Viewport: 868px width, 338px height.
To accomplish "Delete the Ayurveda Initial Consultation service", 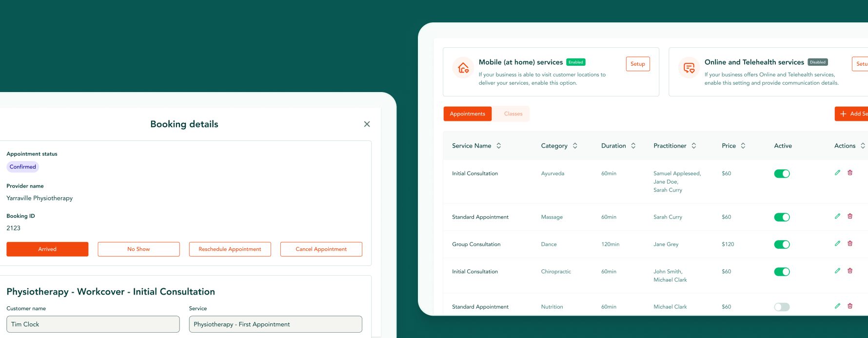I will pyautogui.click(x=850, y=173).
